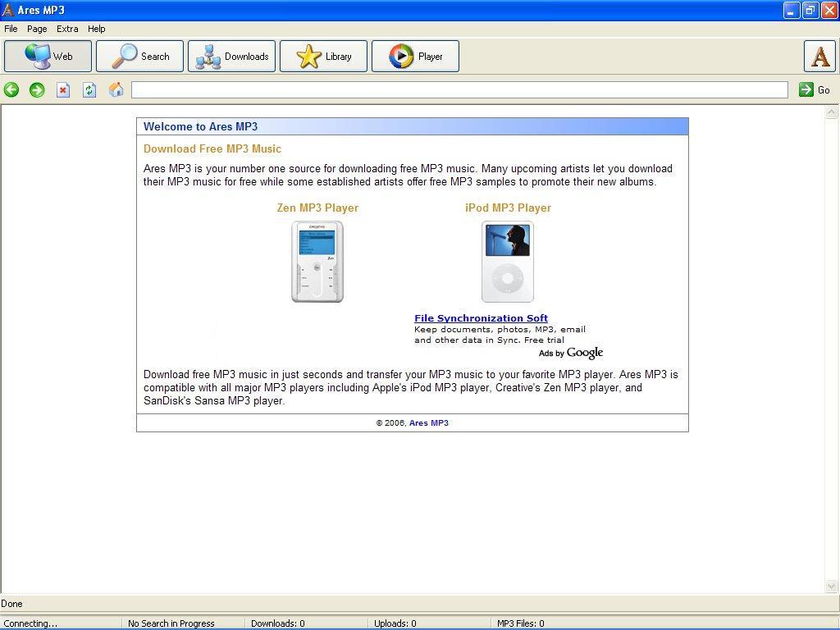Click the Zen MP3 Player heading
Screen dimensions: 840x630
(x=317, y=208)
